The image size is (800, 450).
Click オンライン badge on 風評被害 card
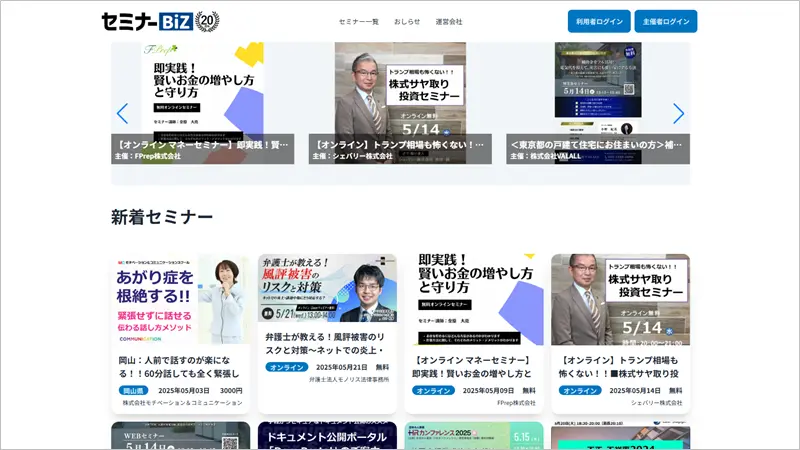point(286,367)
